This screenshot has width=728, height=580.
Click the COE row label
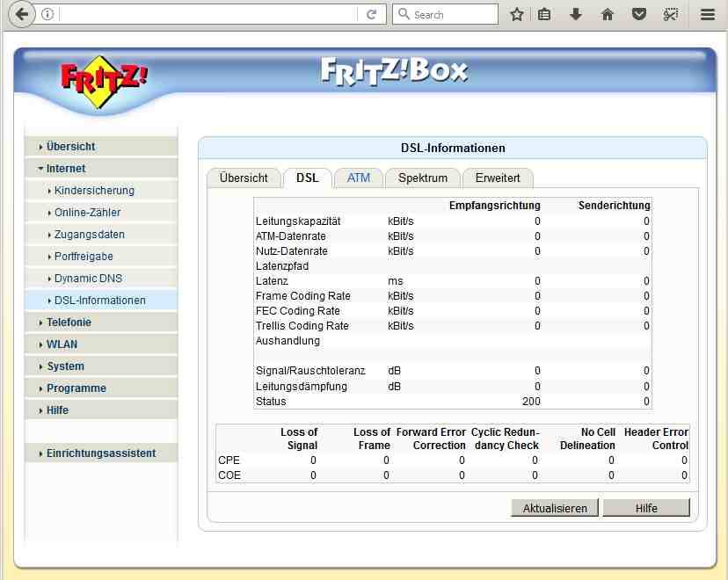pyautogui.click(x=229, y=475)
